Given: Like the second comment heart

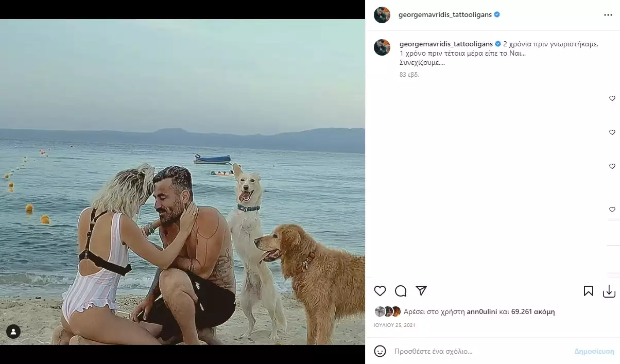Looking at the screenshot, I should point(612,132).
